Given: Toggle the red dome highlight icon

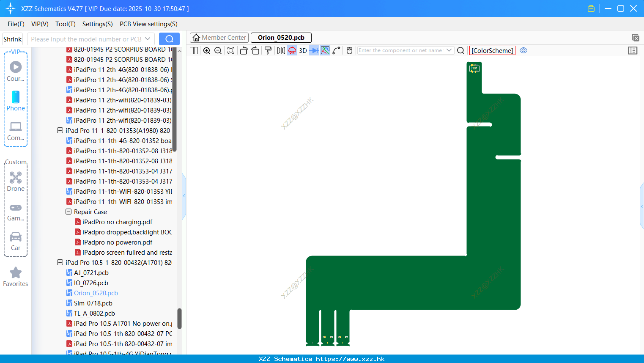Looking at the screenshot, I should [x=292, y=51].
